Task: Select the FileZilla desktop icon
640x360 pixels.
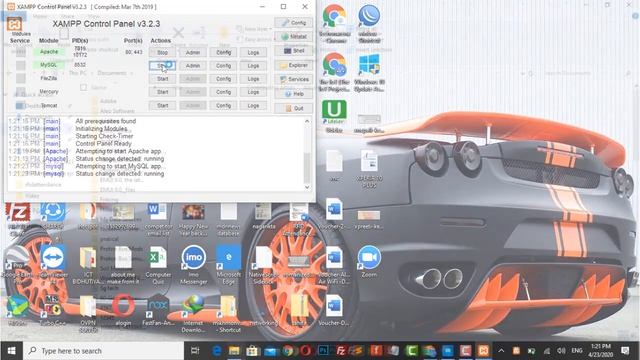Action: click(17, 220)
